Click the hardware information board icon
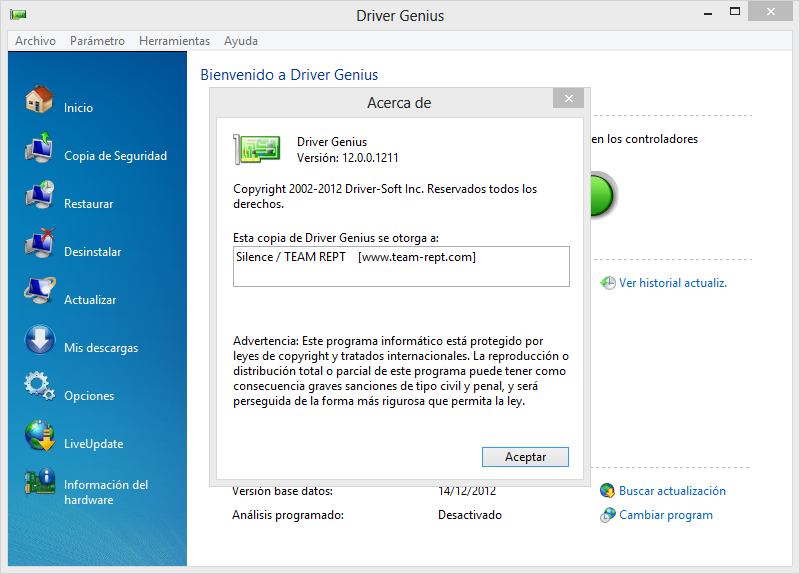 click(40, 481)
